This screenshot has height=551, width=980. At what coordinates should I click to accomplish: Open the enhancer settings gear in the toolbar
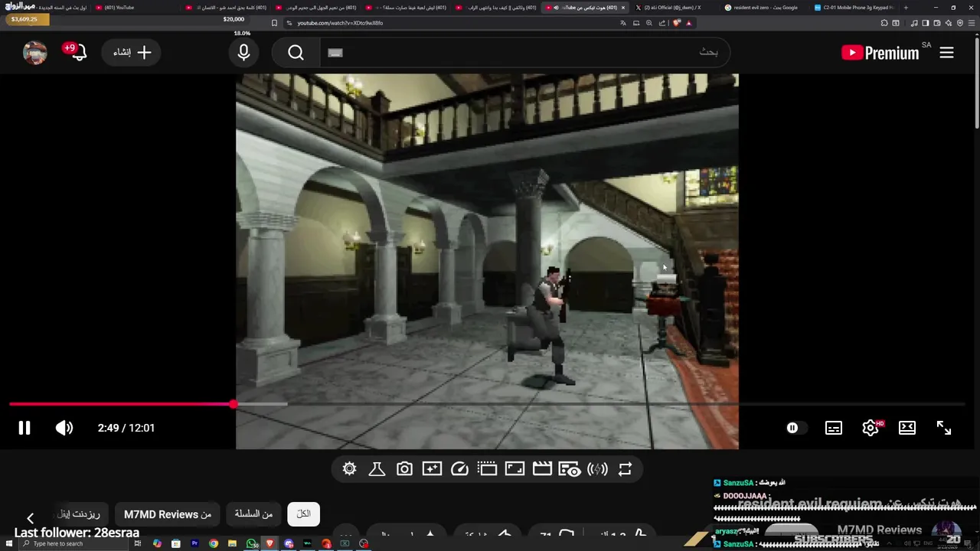(350, 469)
